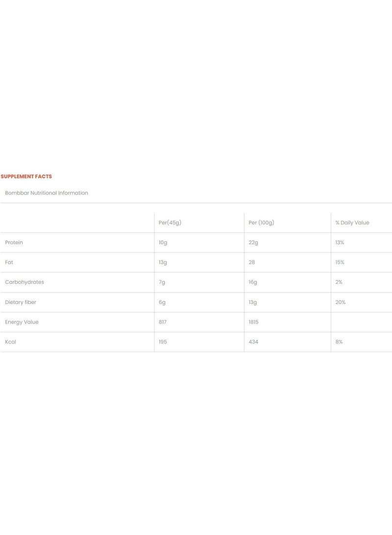Image resolution: width=392 pixels, height=535 pixels.
Task: Select the 434 Kcal value
Action: coord(253,342)
